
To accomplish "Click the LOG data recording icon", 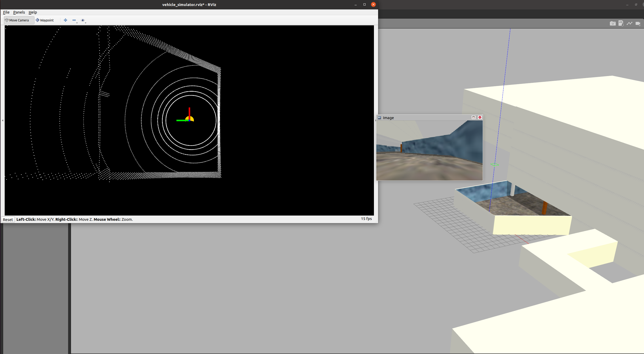I will coord(621,24).
